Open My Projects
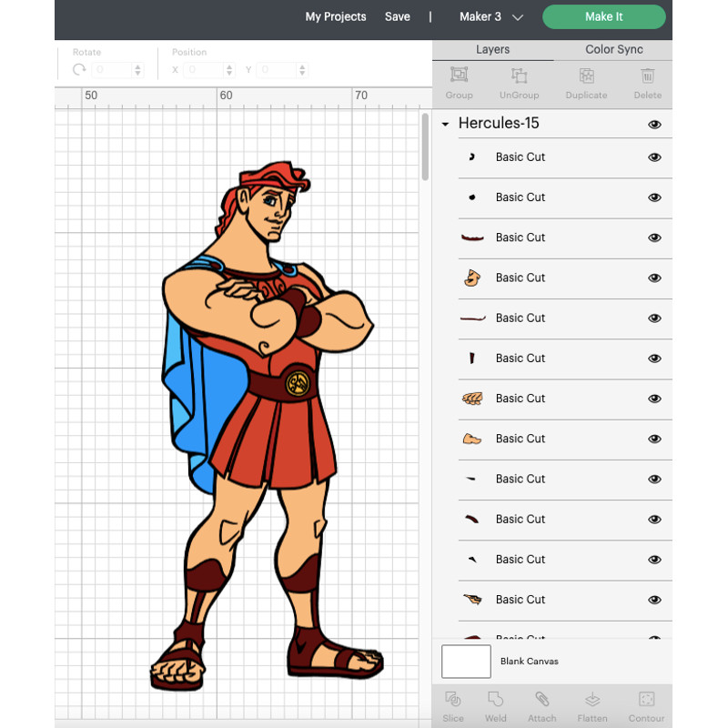The image size is (728, 728). [336, 16]
